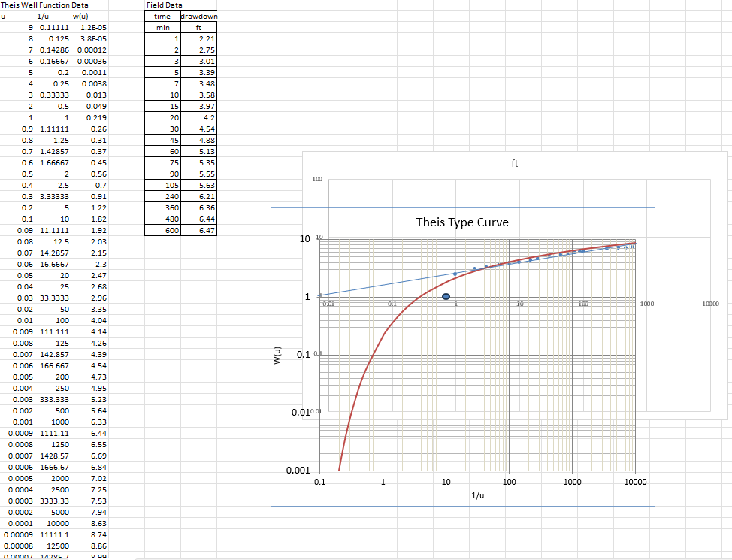This screenshot has height=560, width=732.
Task: Click the "time" column header cell
Action: coord(161,16)
